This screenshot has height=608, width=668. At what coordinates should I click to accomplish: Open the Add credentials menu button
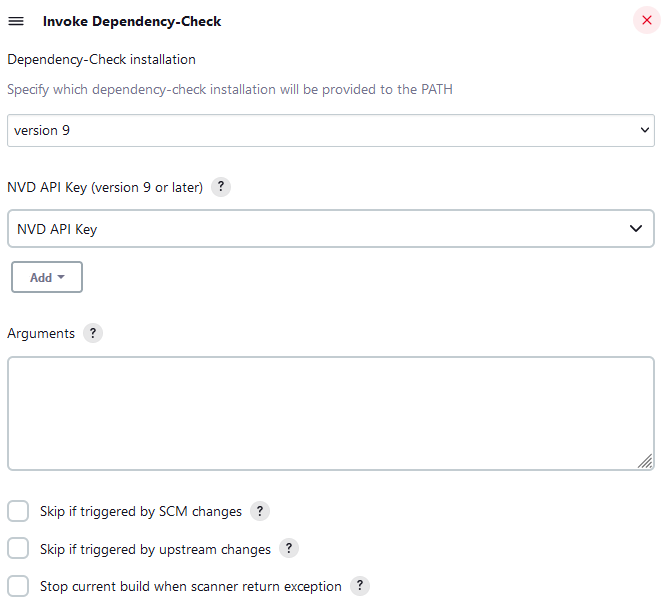pyautogui.click(x=47, y=277)
